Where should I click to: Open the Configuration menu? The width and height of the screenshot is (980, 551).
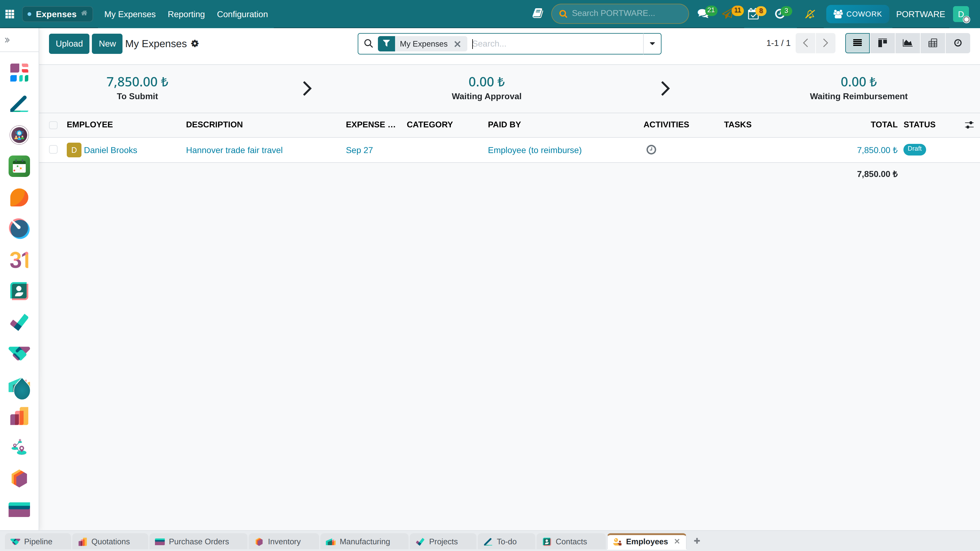click(242, 14)
